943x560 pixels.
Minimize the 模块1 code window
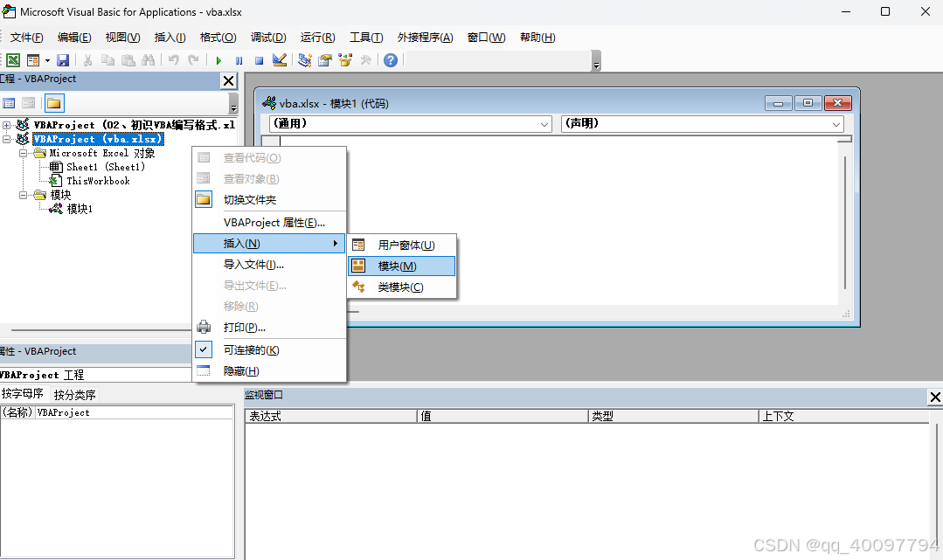point(778,103)
